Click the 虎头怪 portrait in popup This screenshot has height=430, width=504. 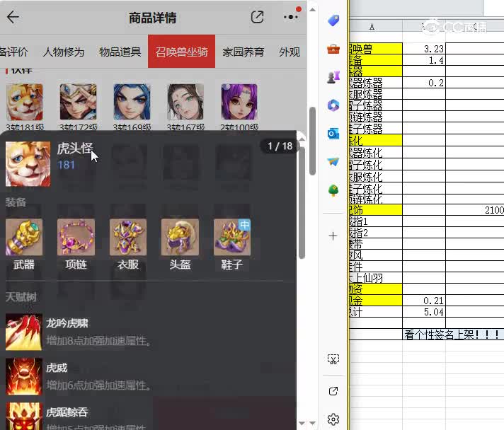pos(28,164)
